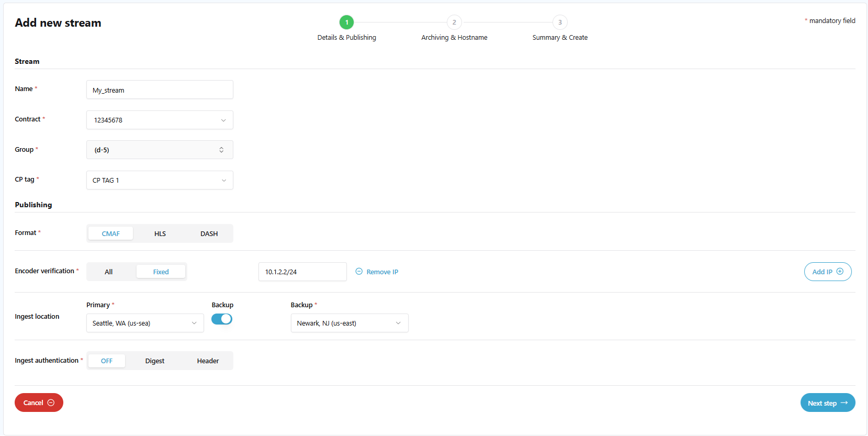The width and height of the screenshot is (868, 436).
Task: Click step 2 Archiving & Hostname circle
Action: [454, 23]
